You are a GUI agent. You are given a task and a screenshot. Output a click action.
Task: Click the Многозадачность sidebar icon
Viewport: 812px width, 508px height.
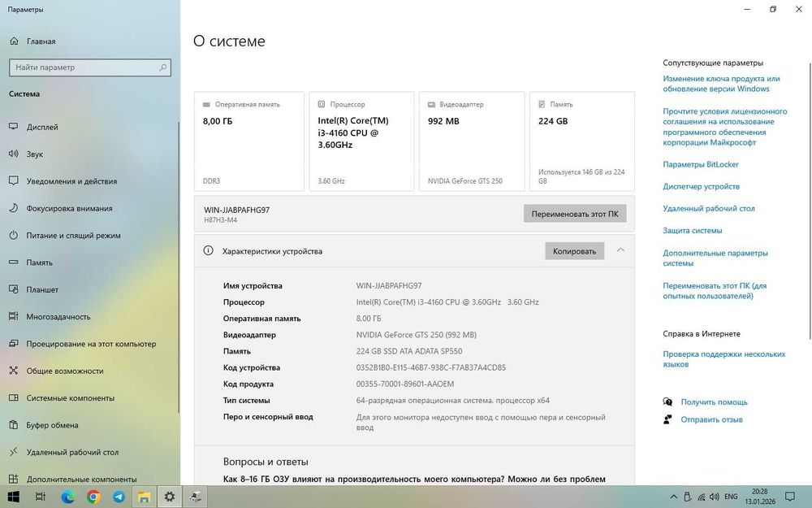14,316
